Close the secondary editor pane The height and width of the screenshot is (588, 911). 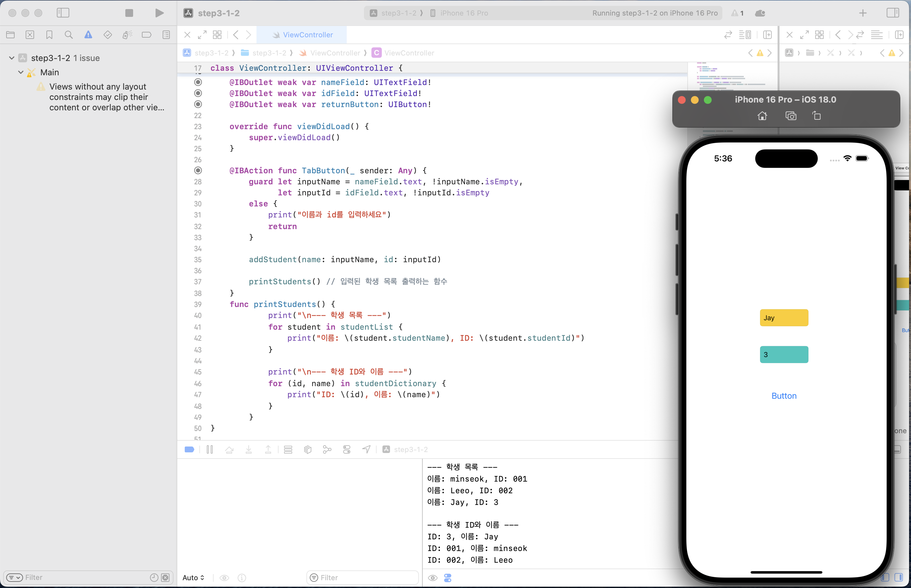tap(790, 35)
